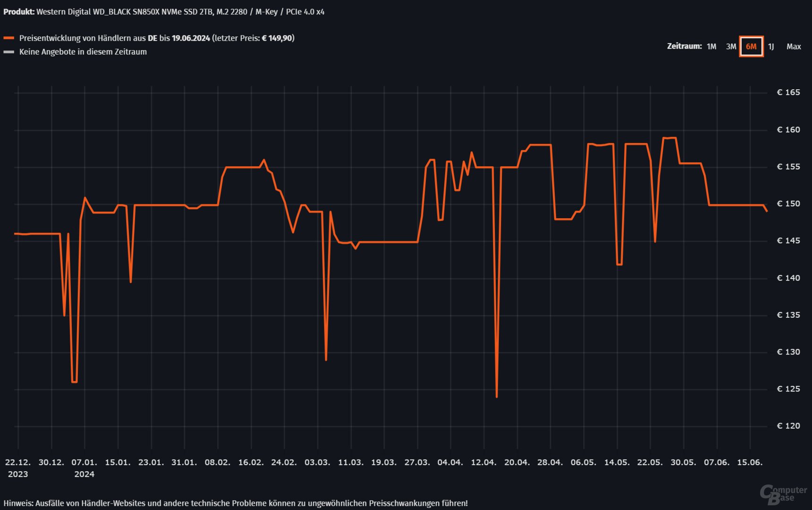Click the Zeitraum label
Image resolution: width=812 pixels, height=510 pixels.
point(684,46)
